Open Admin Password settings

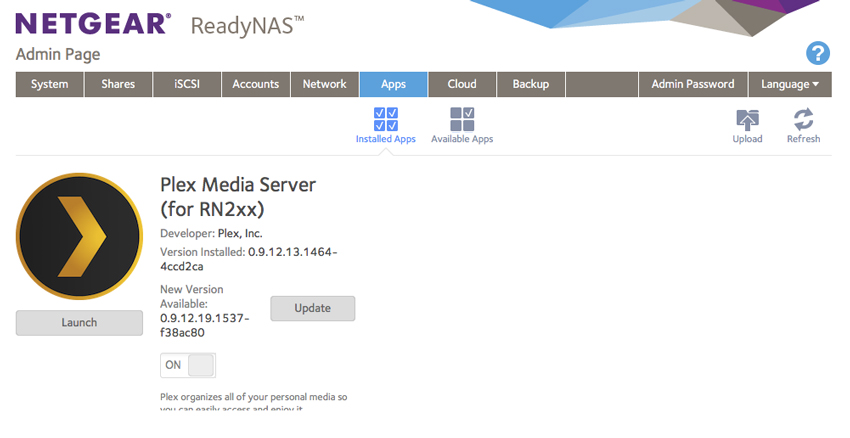coord(693,84)
